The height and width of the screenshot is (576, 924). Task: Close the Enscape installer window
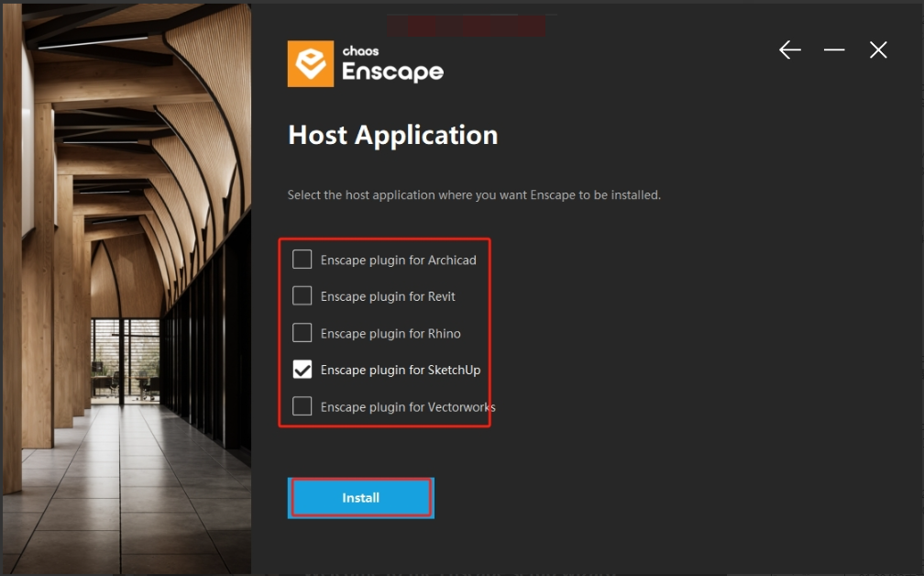coord(878,50)
